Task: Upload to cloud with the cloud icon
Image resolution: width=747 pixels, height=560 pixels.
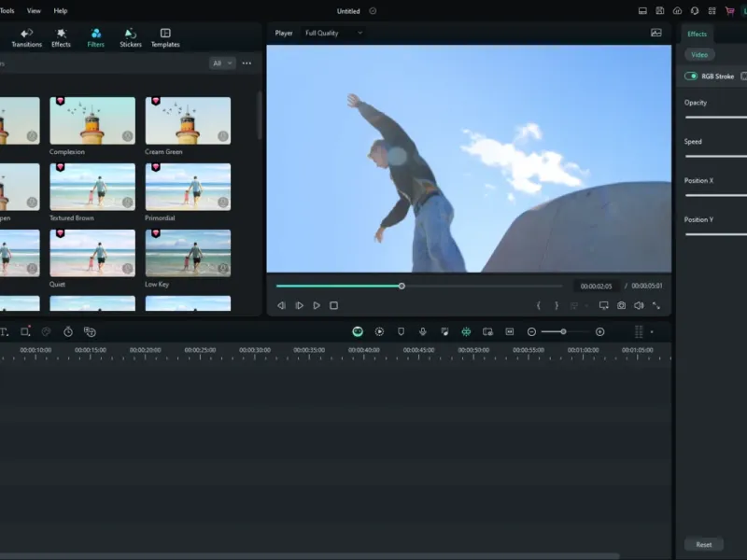Action: (678, 10)
